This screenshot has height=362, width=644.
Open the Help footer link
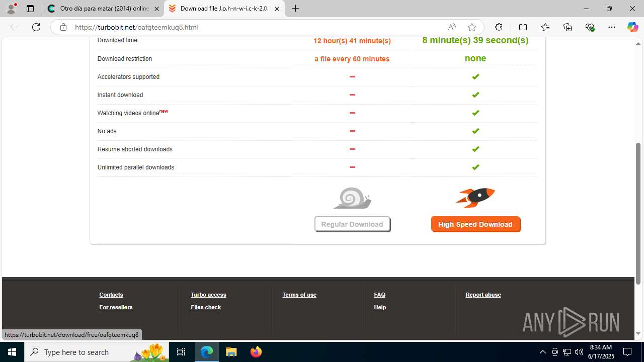pyautogui.click(x=380, y=307)
